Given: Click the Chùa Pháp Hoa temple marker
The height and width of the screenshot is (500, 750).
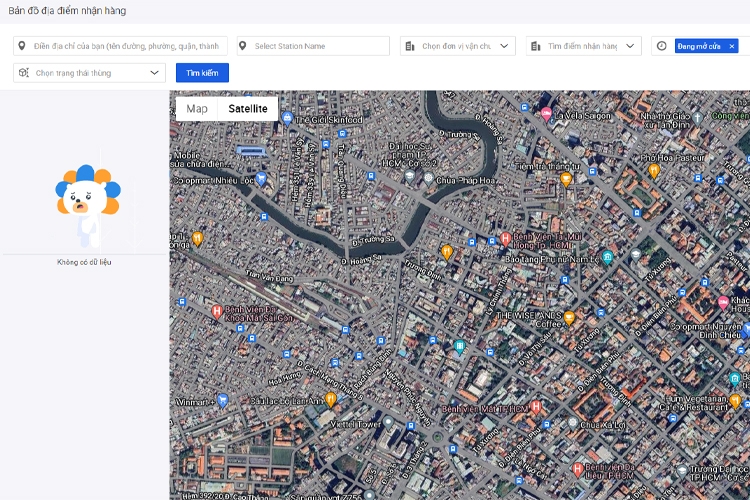Looking at the screenshot, I should click(428, 178).
